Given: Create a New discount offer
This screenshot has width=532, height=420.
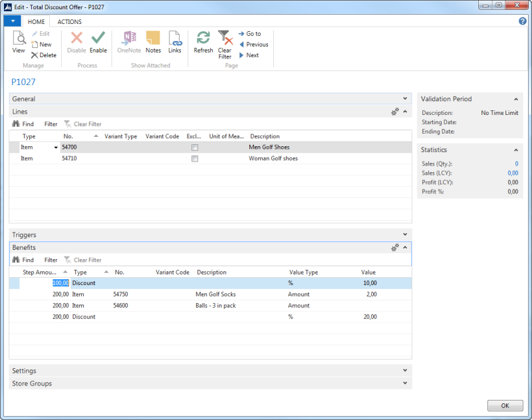Looking at the screenshot, I should click(x=41, y=45).
